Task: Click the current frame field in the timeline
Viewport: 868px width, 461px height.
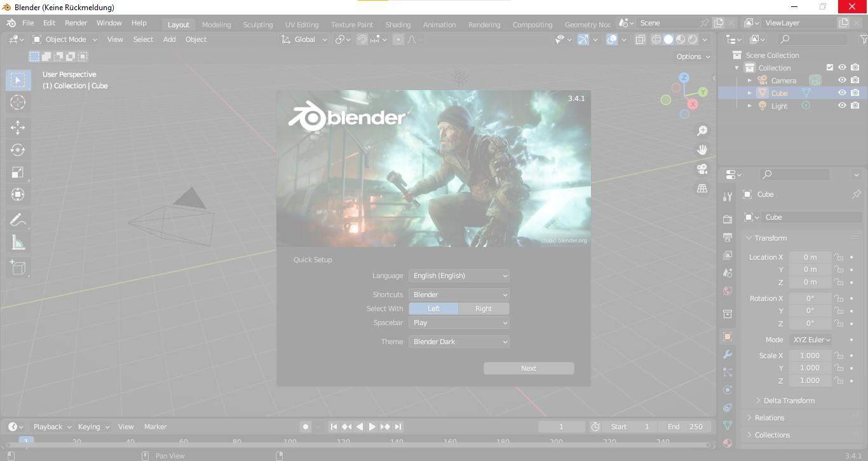Action: pos(560,426)
